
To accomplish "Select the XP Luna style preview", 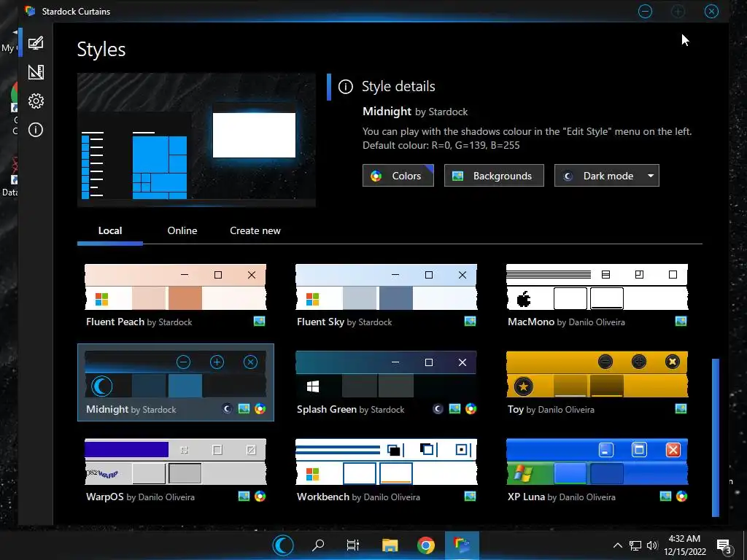I will click(597, 462).
